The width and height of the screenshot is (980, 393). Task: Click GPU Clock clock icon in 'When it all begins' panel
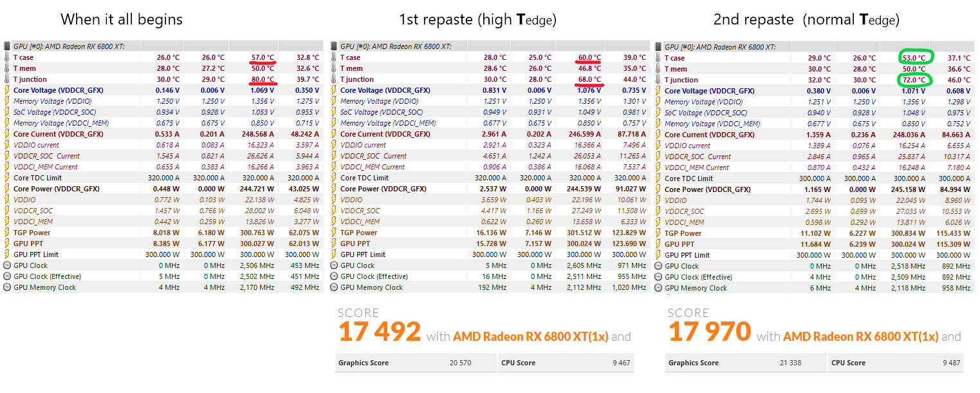(x=7, y=265)
